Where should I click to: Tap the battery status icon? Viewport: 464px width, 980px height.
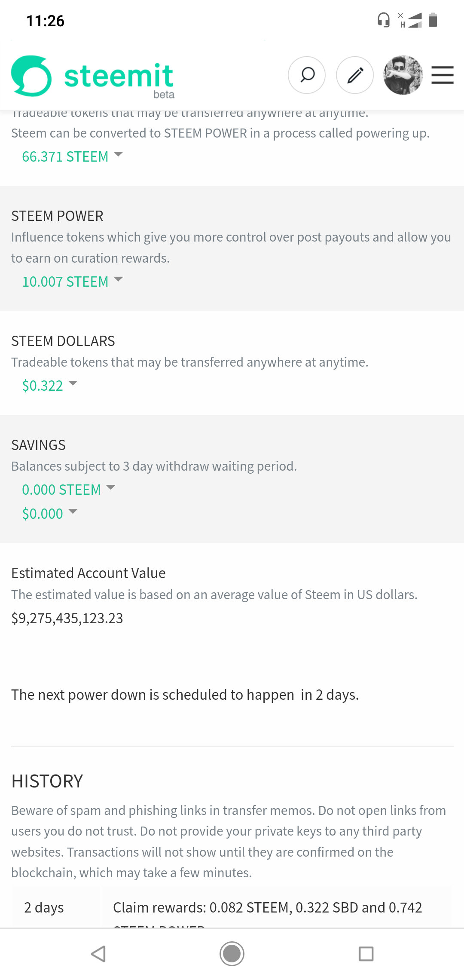tap(433, 20)
